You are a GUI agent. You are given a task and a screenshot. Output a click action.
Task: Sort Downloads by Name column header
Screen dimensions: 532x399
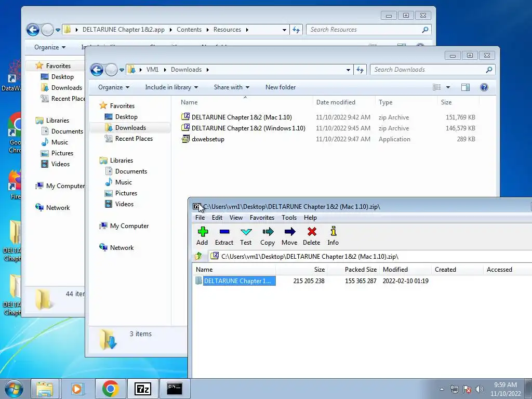(x=189, y=102)
